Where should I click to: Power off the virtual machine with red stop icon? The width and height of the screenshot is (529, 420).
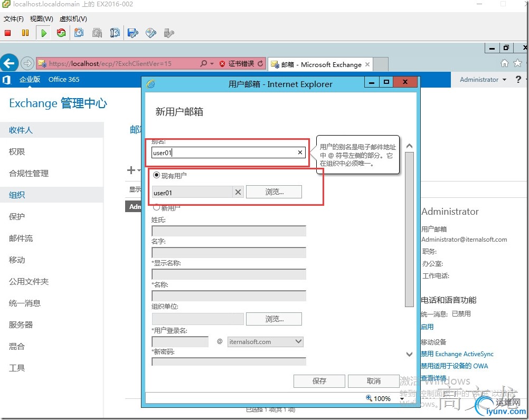pos(8,33)
